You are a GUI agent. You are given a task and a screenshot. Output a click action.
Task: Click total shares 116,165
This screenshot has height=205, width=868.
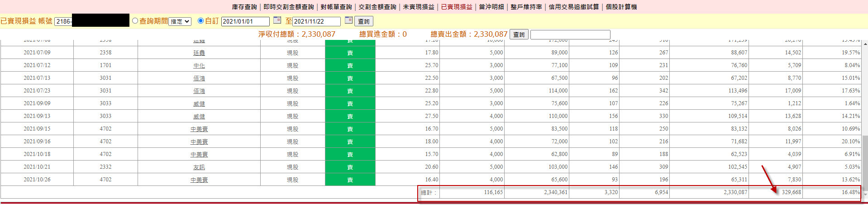pos(493,192)
